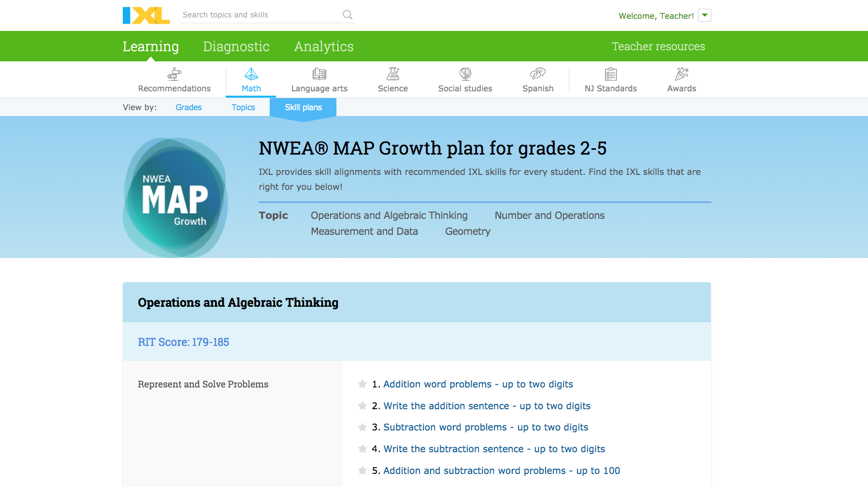Switch to the Analytics tab
The width and height of the screenshot is (868, 487).
point(324,46)
